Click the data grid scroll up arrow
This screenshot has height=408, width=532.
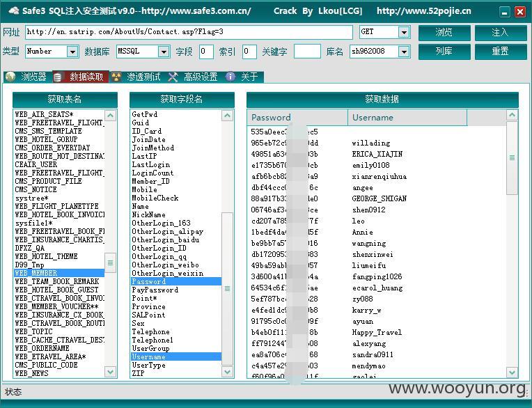512,116
